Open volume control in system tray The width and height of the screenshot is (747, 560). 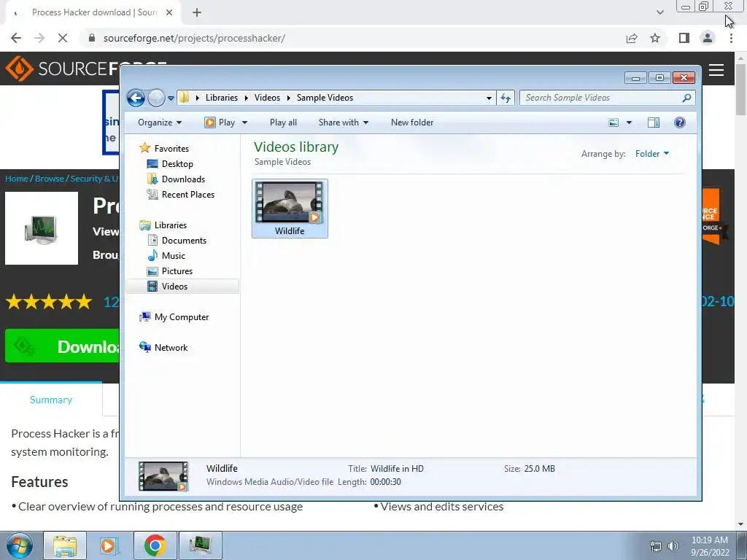point(673,546)
